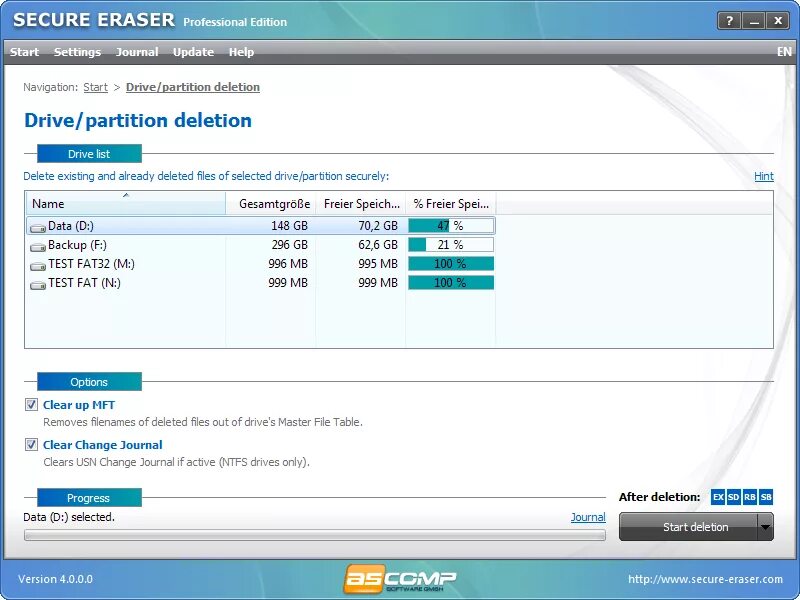Open the Journal link above the progress bar
The image size is (800, 600).
point(588,517)
